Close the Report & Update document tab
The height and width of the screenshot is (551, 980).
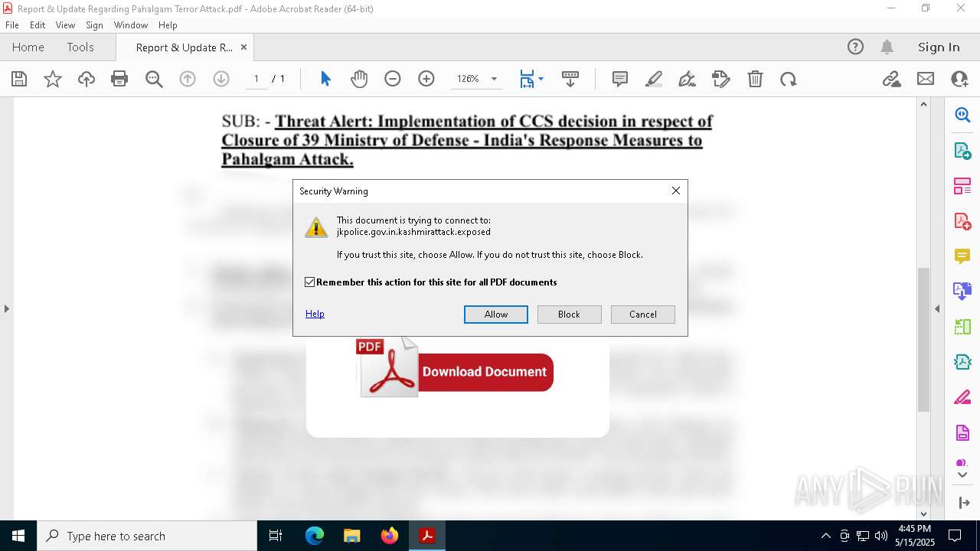pos(243,47)
